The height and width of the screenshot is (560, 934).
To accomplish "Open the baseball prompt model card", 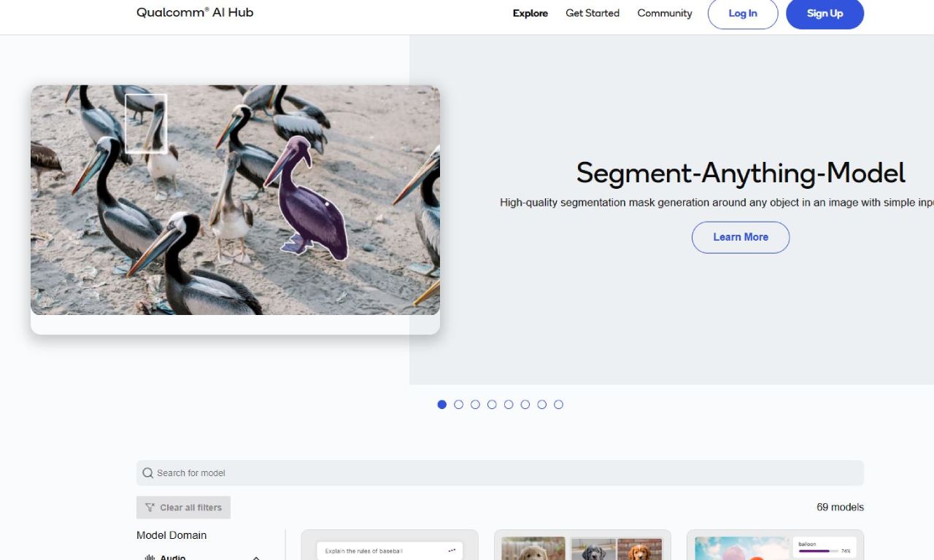I will tap(390, 545).
